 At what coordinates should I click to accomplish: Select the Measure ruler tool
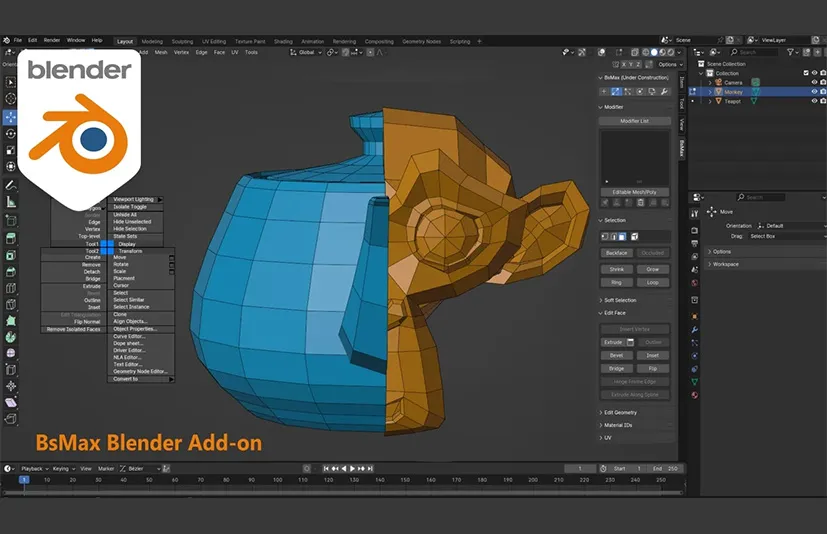(10, 202)
